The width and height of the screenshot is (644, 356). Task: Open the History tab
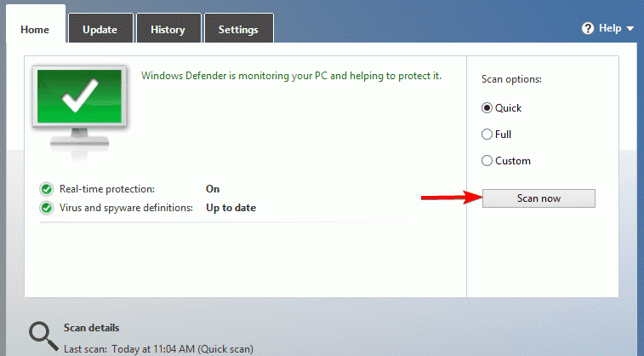coord(168,30)
